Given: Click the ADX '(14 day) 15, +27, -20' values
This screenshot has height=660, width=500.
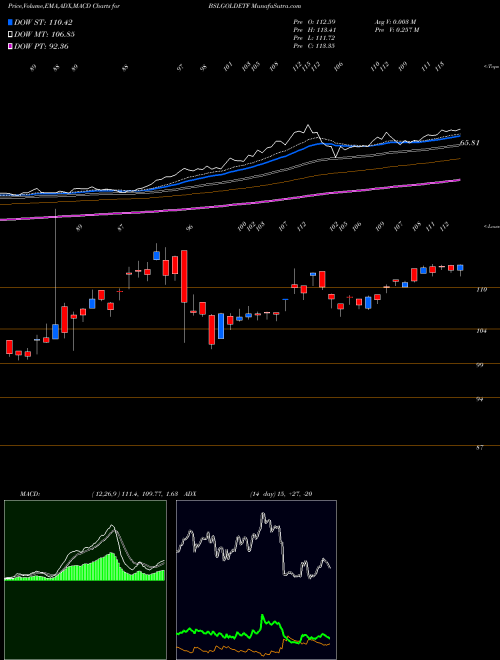Looking at the screenshot, I should (x=280, y=494).
